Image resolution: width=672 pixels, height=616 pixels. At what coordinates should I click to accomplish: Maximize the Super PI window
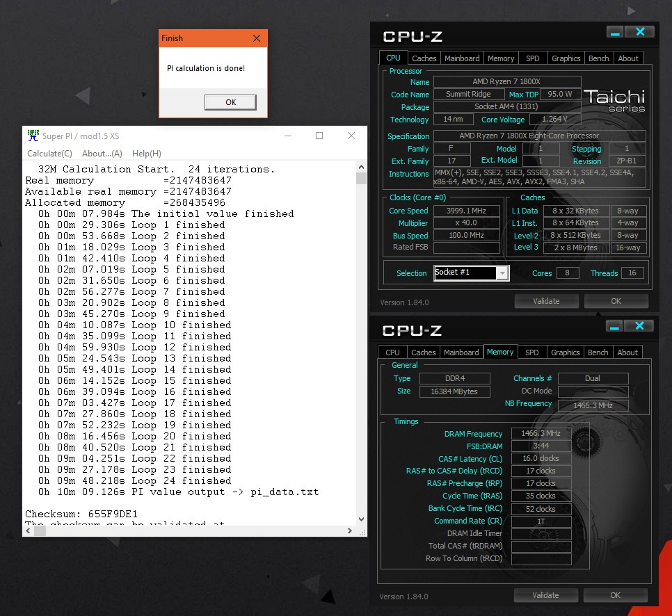coord(319,136)
